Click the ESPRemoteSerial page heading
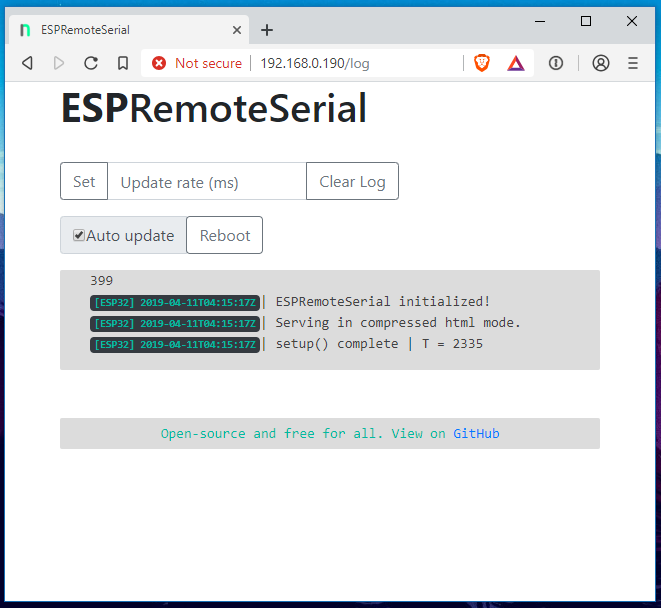This screenshot has height=608, width=661. coord(214,109)
